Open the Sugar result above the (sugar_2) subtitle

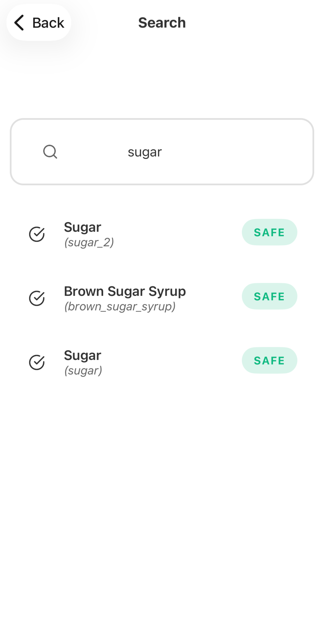(x=82, y=227)
